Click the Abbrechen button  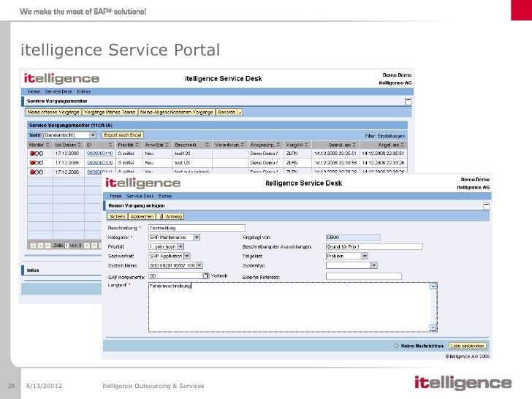[142, 216]
